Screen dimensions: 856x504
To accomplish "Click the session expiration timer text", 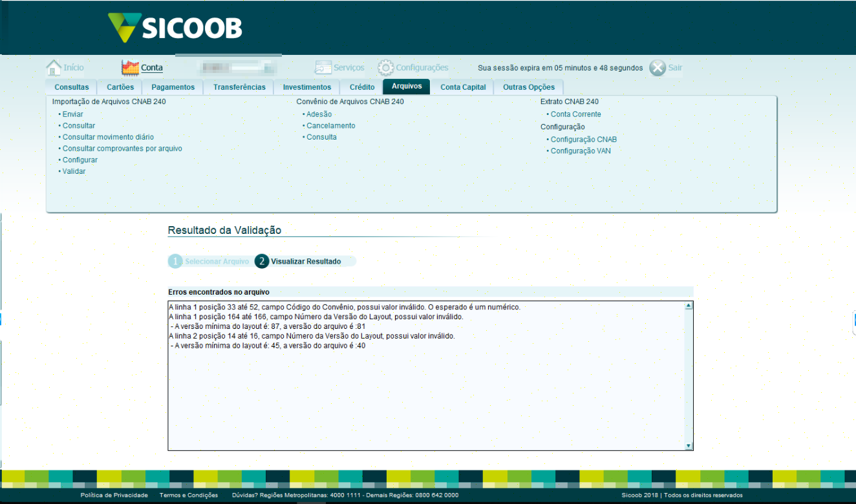I will point(561,68).
